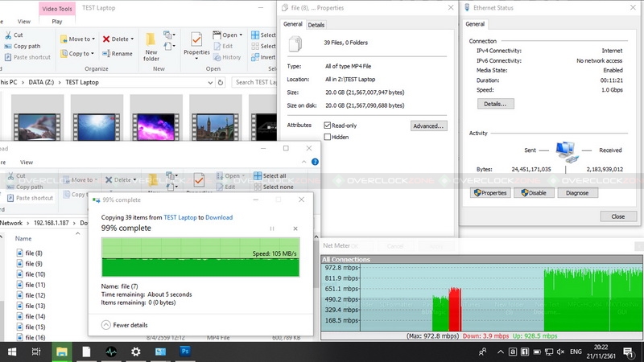Click Cut in TEST Laptop window ribbon
Screen dimensions: 644x362
(x=14, y=35)
